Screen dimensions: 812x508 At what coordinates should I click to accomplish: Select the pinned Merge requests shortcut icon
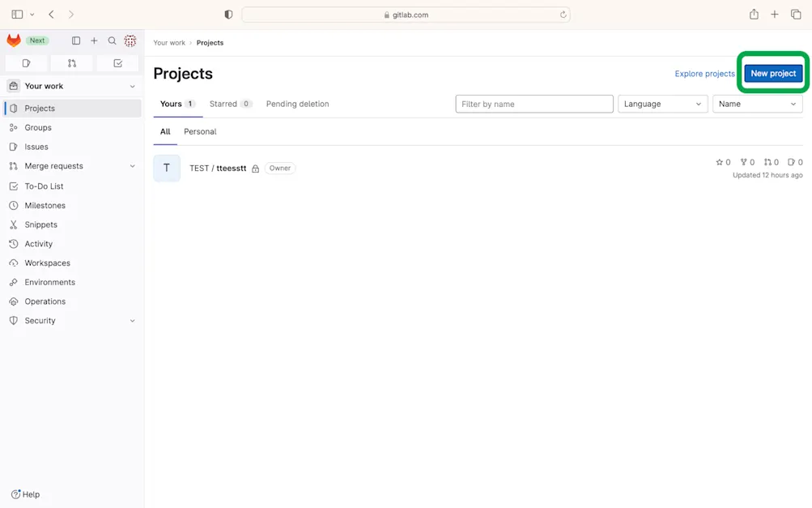[x=71, y=62]
